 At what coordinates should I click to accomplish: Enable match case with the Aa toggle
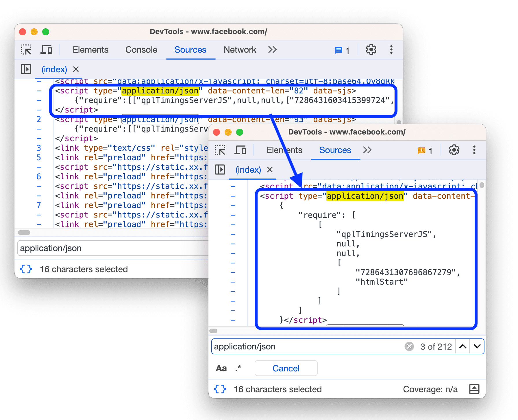pyautogui.click(x=221, y=368)
